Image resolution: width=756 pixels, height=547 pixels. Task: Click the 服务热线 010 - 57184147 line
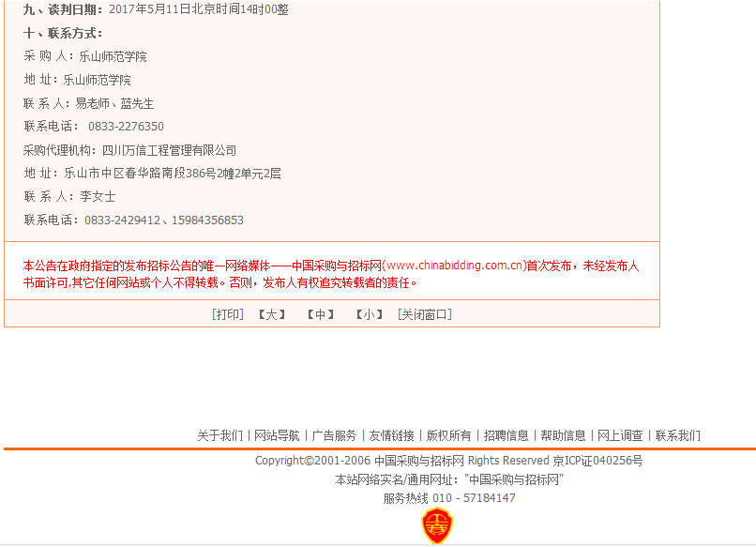449,498
